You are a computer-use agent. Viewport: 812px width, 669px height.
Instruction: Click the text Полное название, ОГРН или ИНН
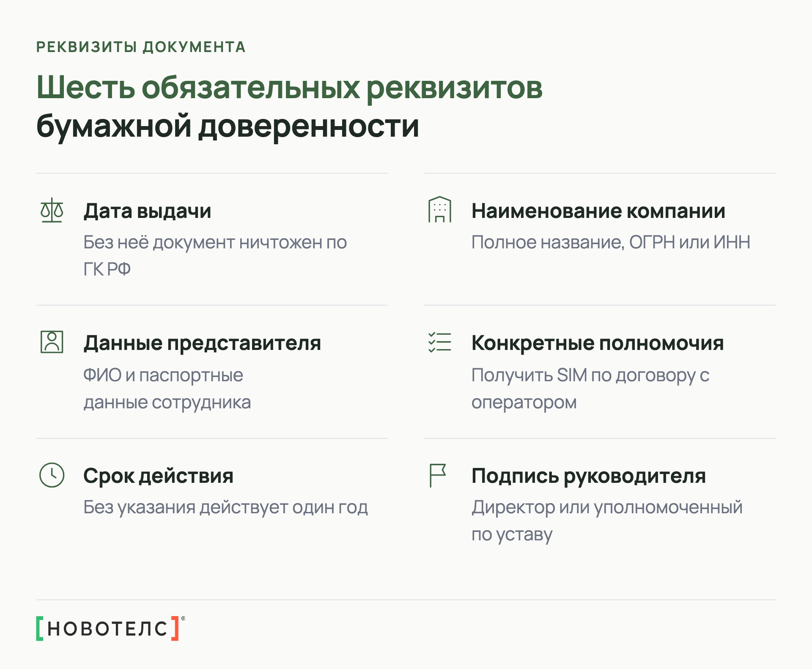tap(611, 242)
